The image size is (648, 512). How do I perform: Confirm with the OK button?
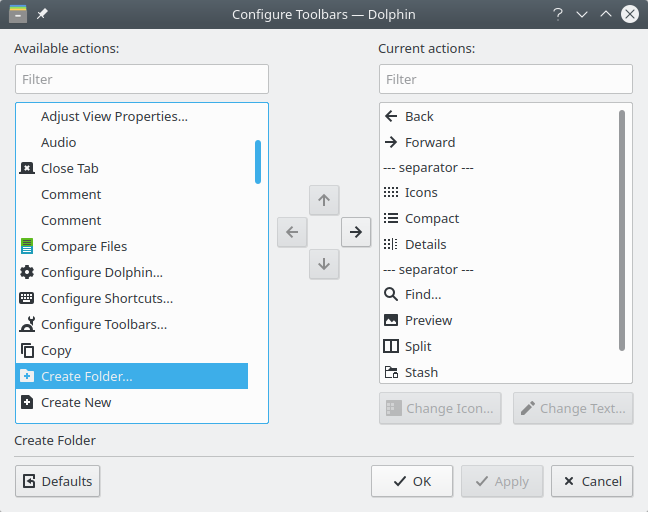pyautogui.click(x=412, y=481)
